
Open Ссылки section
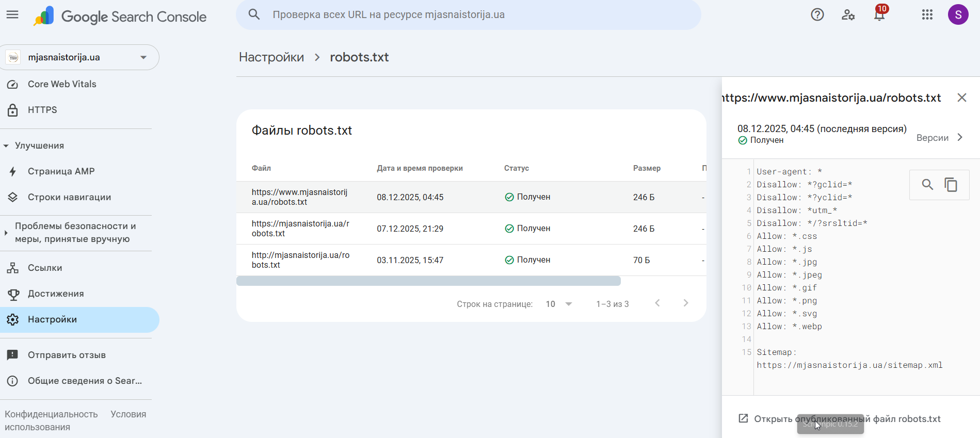click(45, 268)
